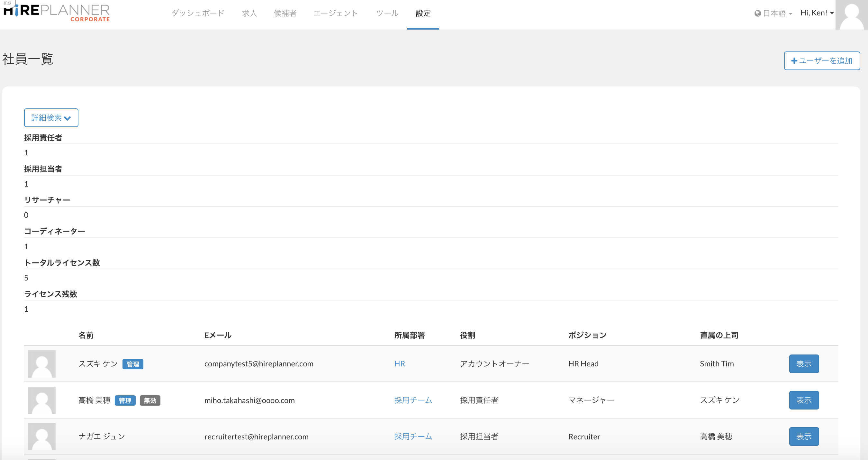Click the ユーザーを追加 button
Viewport: 868px width, 460px height.
822,61
